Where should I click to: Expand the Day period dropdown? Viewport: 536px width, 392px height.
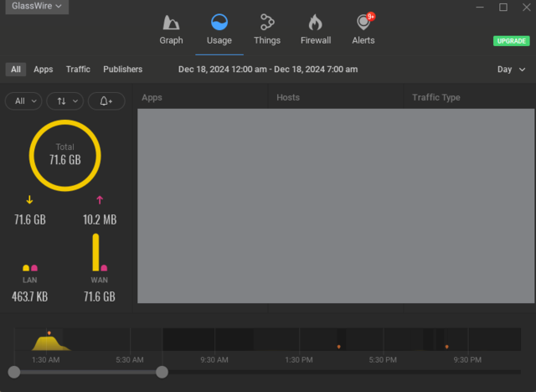(x=511, y=70)
